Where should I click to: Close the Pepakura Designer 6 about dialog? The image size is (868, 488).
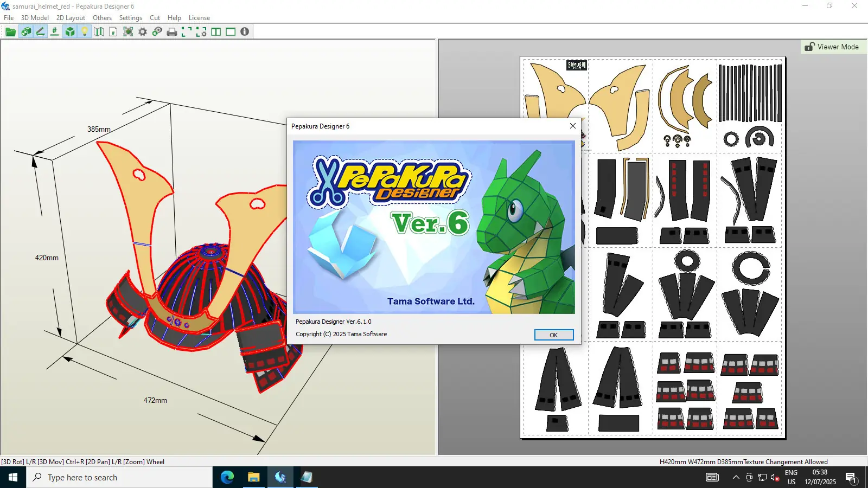coord(572,126)
